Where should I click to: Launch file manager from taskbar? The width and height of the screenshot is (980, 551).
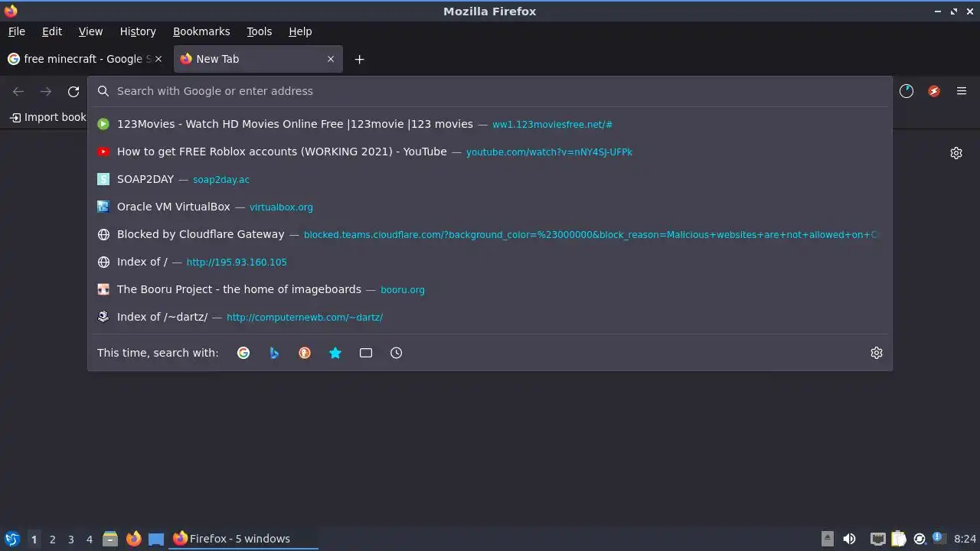point(110,539)
